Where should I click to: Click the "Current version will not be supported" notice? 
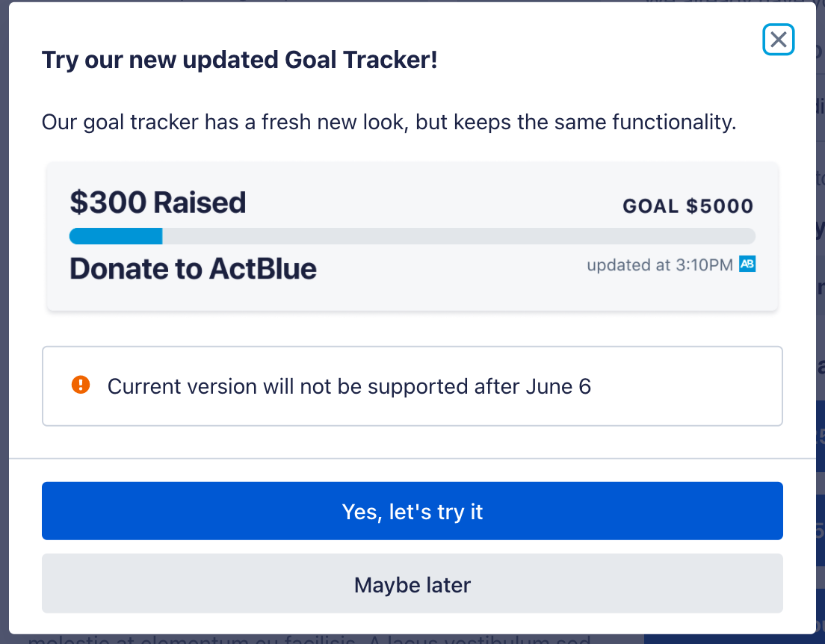click(350, 387)
